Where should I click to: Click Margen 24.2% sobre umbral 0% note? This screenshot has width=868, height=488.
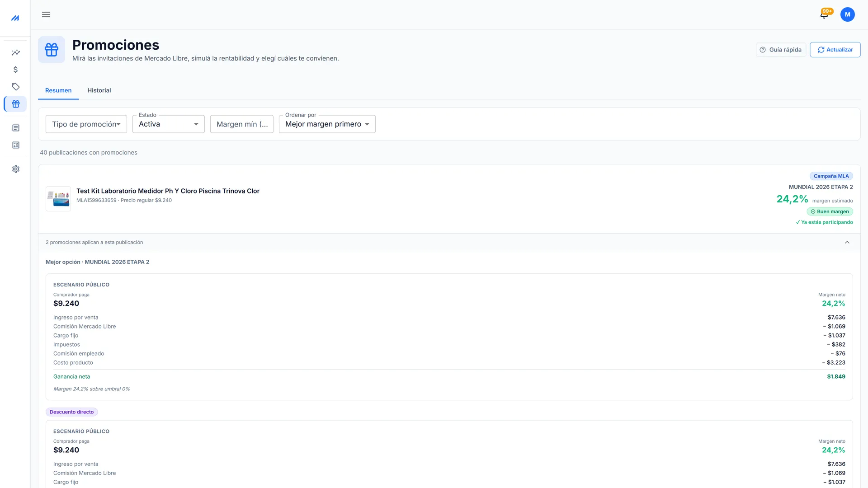91,389
